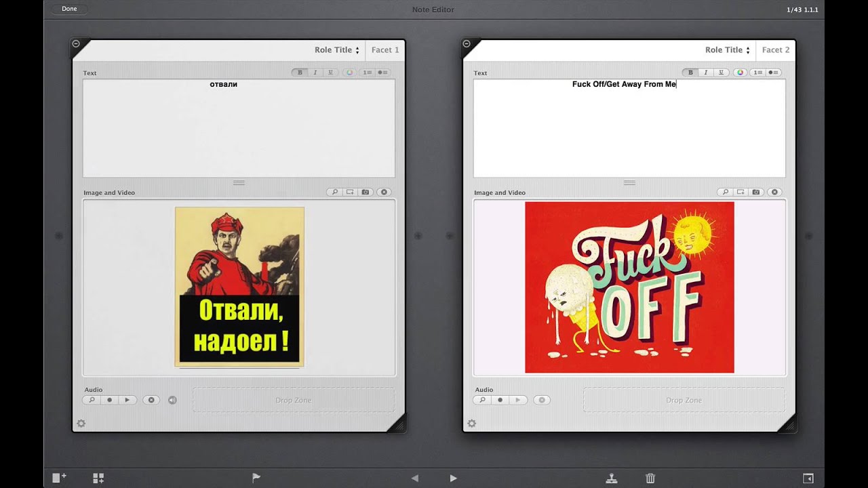This screenshot has width=868, height=488.
Task: Collapse Facet 1 with the minus corner button
Action: [x=76, y=43]
